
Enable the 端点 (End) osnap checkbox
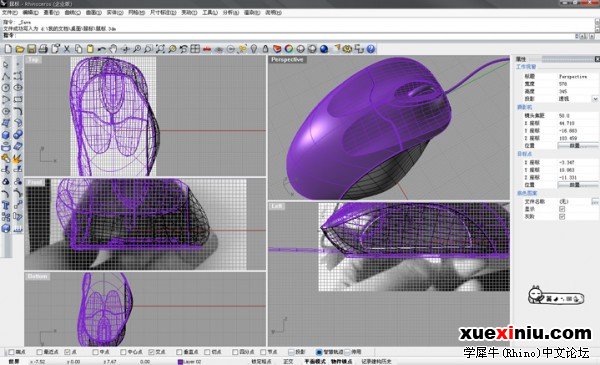(11, 352)
